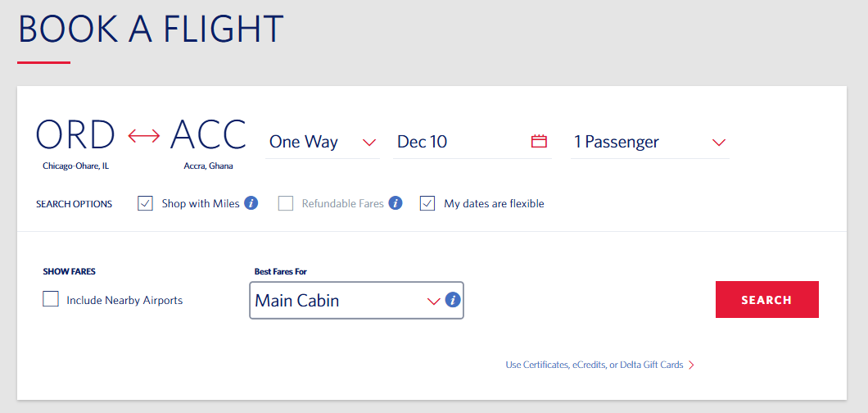Screen dimensions: 868x413
Task: Change the ACC destination airport
Action: coord(208,135)
